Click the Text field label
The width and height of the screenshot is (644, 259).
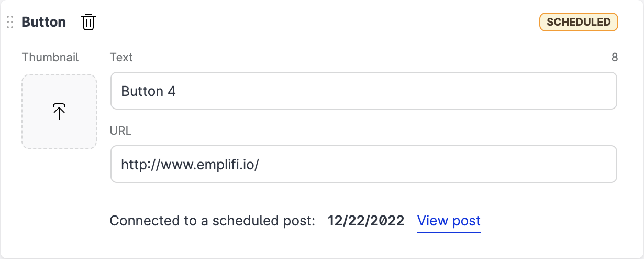121,57
